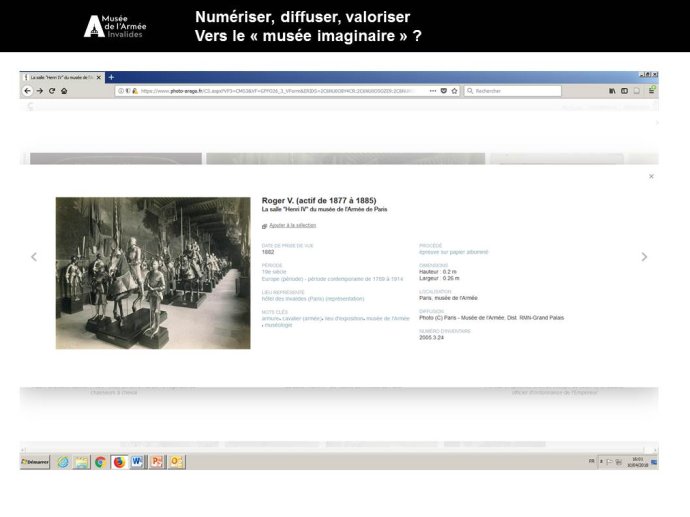Open Internet Explorer from the taskbar

pos(63,462)
